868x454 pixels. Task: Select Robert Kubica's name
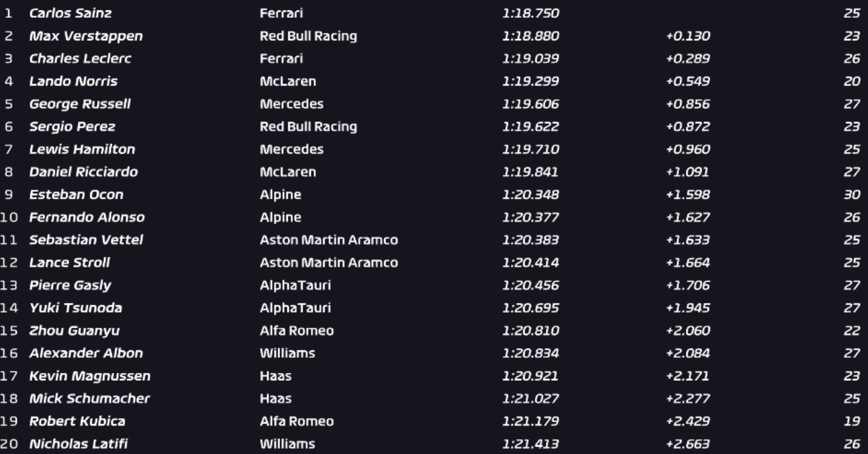point(77,421)
